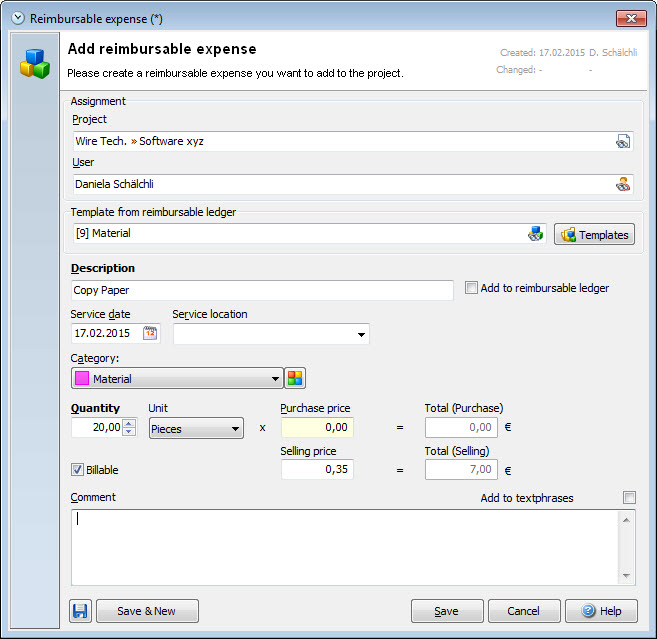This screenshot has width=657, height=639.
Task: Open the project picker icon in Project field
Action: (x=623, y=142)
